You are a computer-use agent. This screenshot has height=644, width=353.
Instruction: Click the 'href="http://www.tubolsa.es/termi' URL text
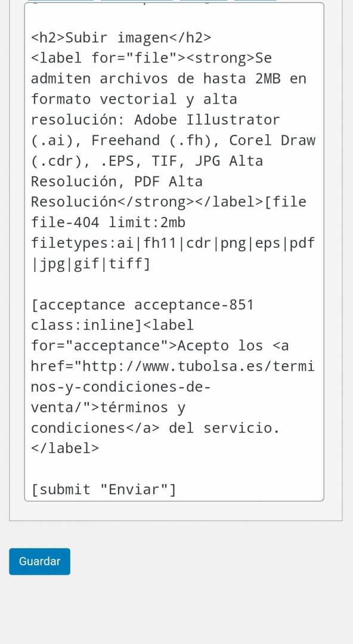click(x=173, y=366)
